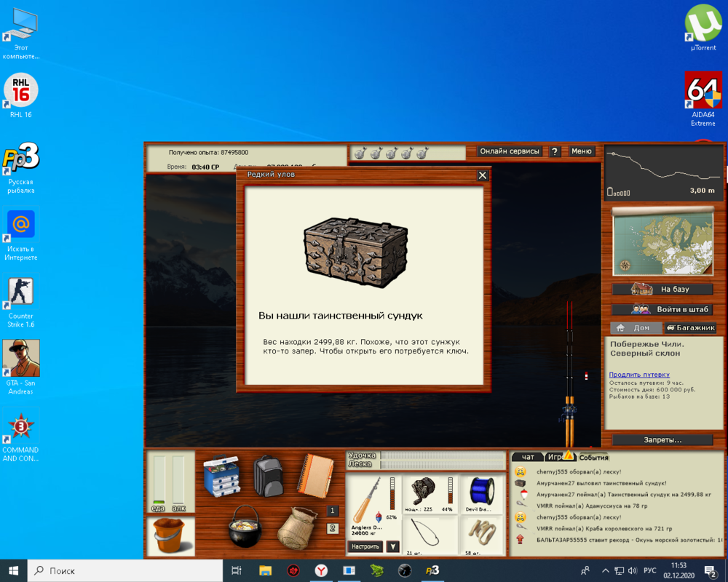Image resolution: width=728 pixels, height=582 pixels.
Task: Switch to rod slot 2
Action: tap(331, 529)
